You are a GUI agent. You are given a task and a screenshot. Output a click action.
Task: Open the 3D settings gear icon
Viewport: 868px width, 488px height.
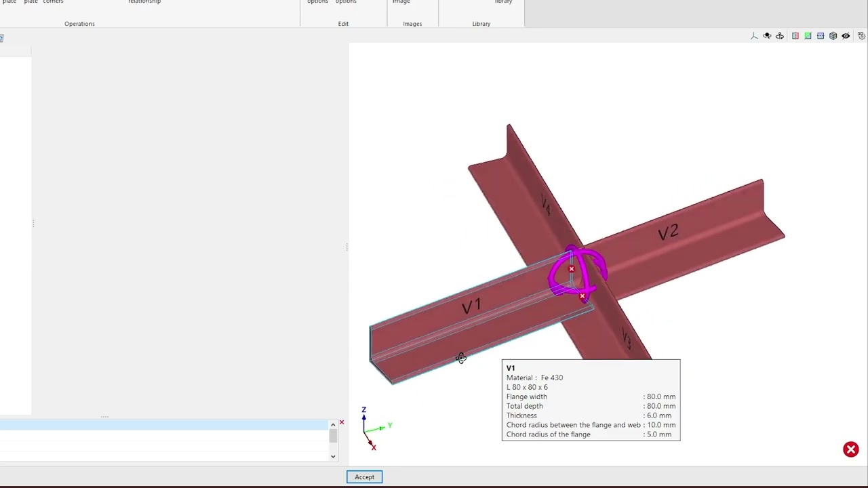(861, 36)
